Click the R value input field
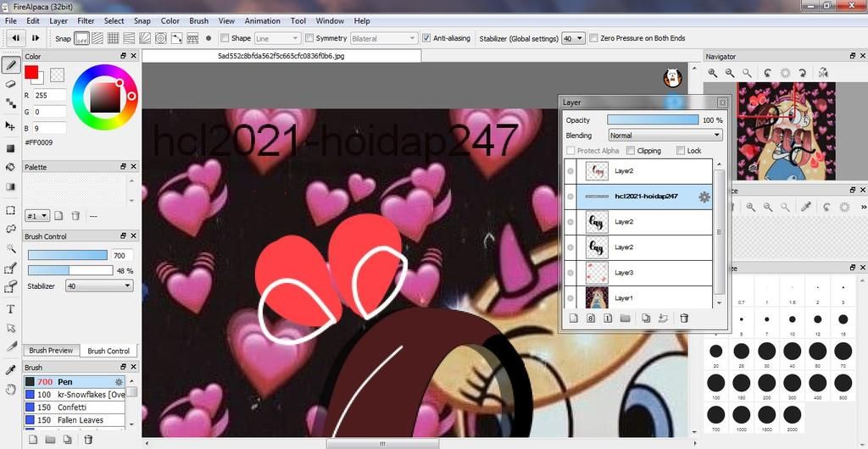 [x=50, y=95]
